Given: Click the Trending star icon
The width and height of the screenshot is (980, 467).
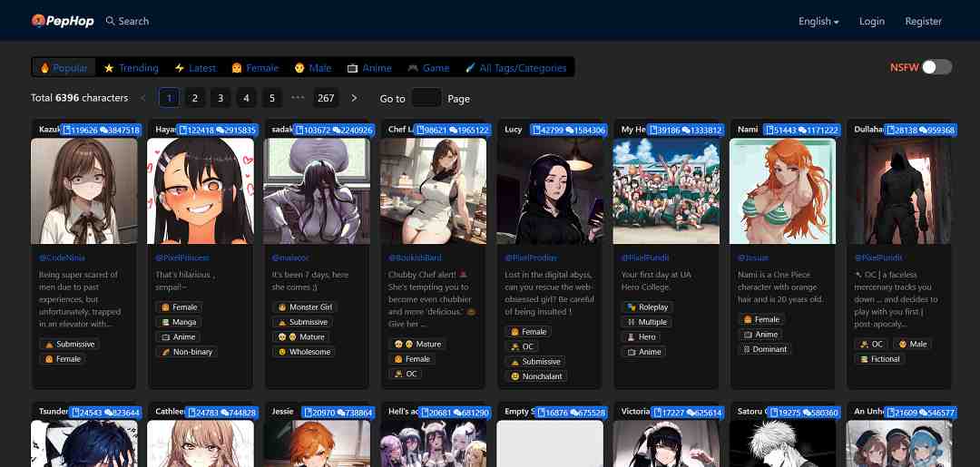Looking at the screenshot, I should point(109,68).
